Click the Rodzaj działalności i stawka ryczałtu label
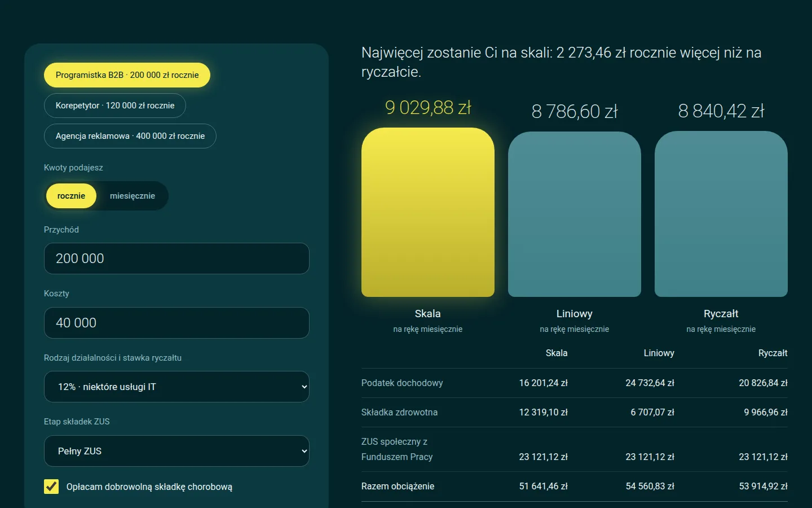The width and height of the screenshot is (812, 508). (x=113, y=358)
